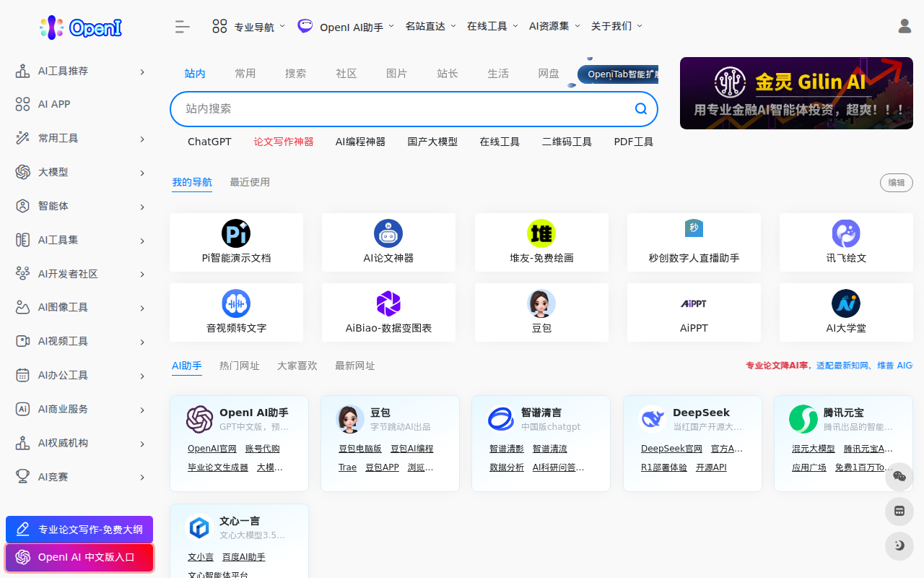This screenshot has height=578, width=924.
Task: Click the 智谱清言 blue logo
Action: tap(501, 419)
